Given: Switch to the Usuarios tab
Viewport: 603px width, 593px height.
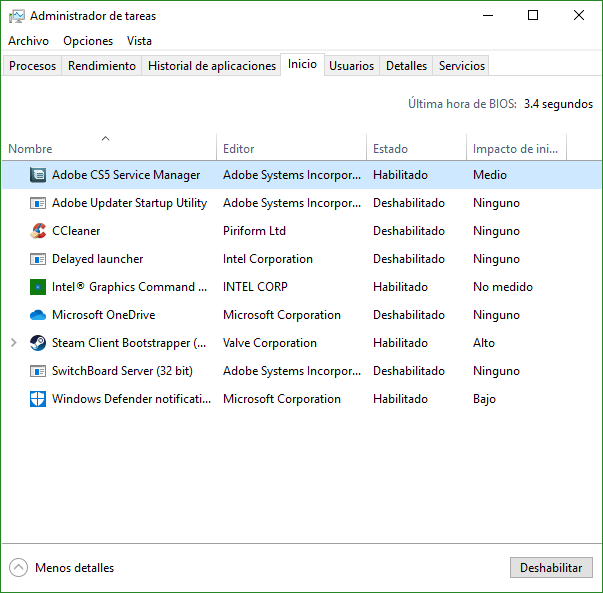Looking at the screenshot, I should (x=351, y=66).
